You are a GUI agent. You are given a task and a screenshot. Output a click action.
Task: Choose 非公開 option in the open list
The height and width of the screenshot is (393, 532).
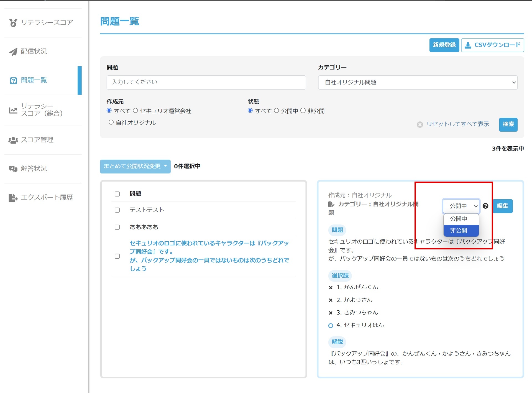461,231
